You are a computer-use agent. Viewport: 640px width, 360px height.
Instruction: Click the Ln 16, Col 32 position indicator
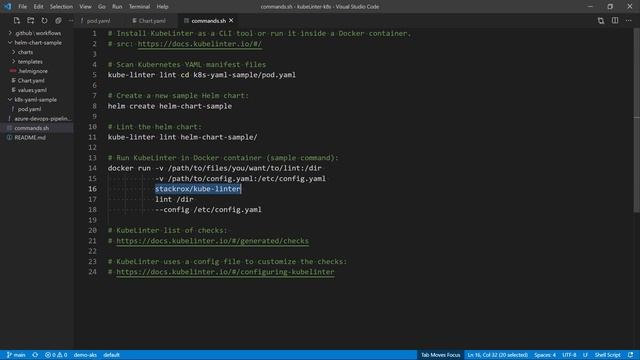pos(497,355)
